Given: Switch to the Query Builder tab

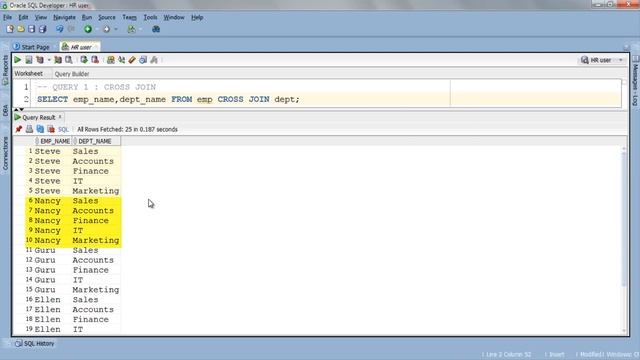Looking at the screenshot, I should (72, 74).
